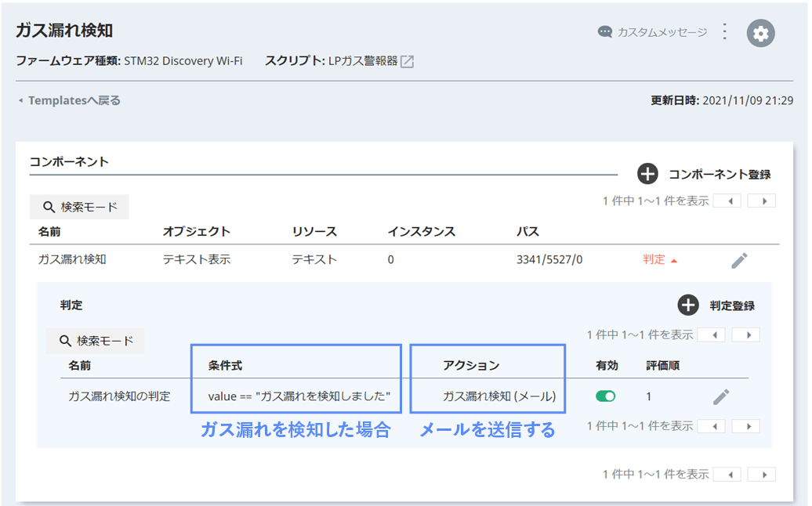Screen dimensions: 812x506
Task: Open template settings via the gear icon
Action: pos(759,33)
